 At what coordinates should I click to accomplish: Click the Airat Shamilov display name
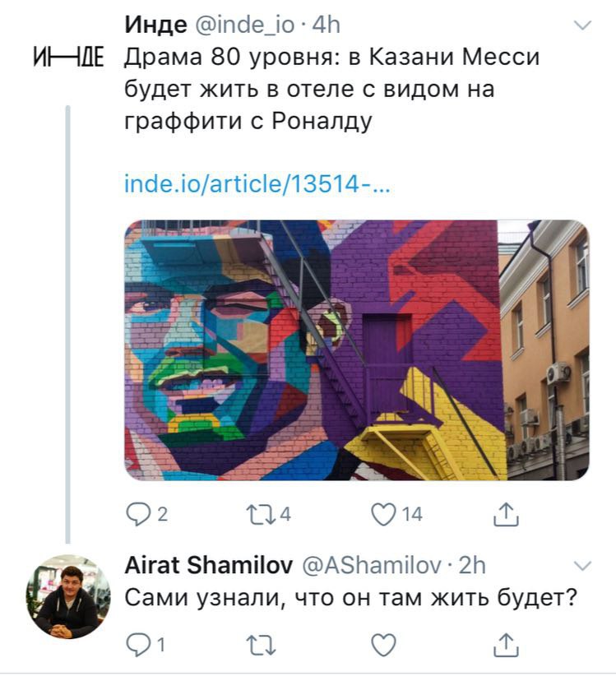[209, 565]
